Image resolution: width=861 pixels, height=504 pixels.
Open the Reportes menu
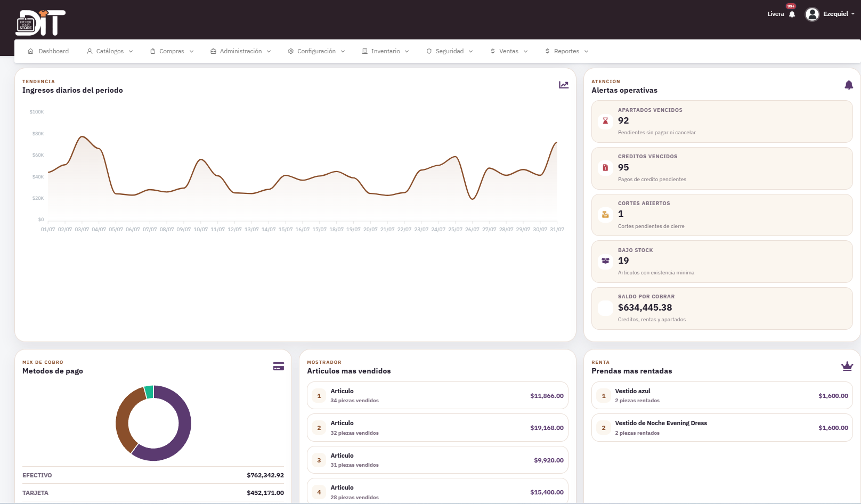(567, 52)
